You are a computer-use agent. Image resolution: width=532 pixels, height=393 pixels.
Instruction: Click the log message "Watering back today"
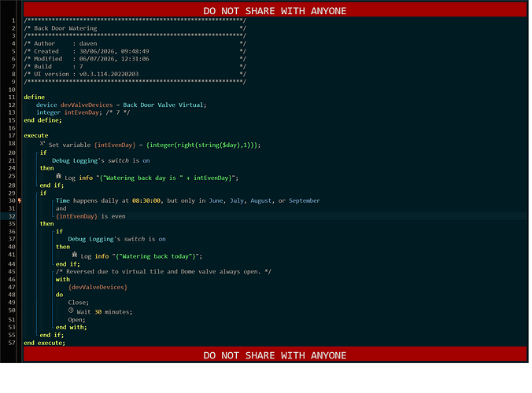click(x=155, y=256)
